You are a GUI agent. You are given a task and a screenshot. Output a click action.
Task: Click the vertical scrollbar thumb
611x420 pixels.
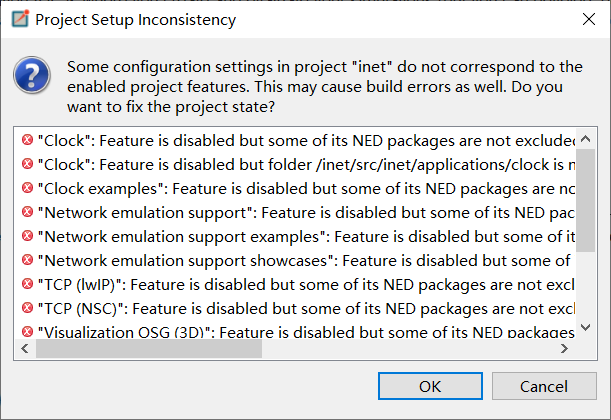(x=588, y=200)
